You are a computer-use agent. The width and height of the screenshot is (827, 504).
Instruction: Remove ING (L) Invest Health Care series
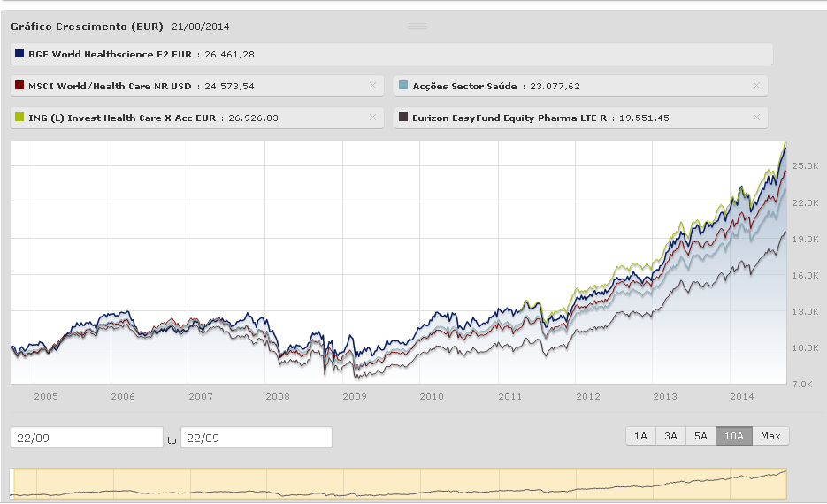point(372,118)
